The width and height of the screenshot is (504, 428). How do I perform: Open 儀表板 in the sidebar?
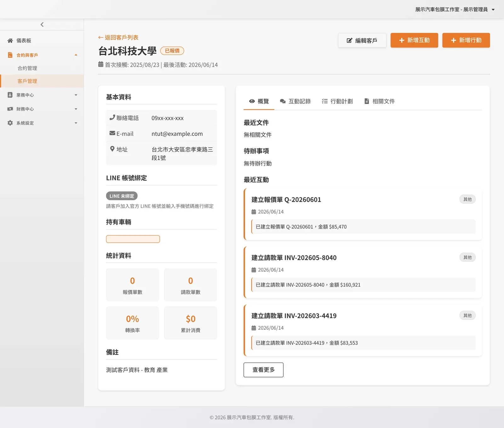42,41
